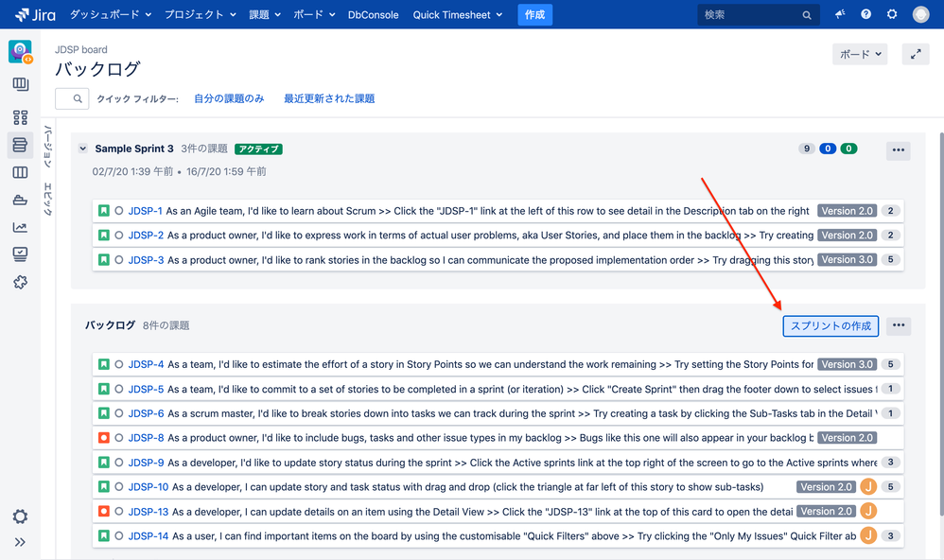Click the story type icon on JDSP-1
944x560 pixels.
[x=103, y=211]
